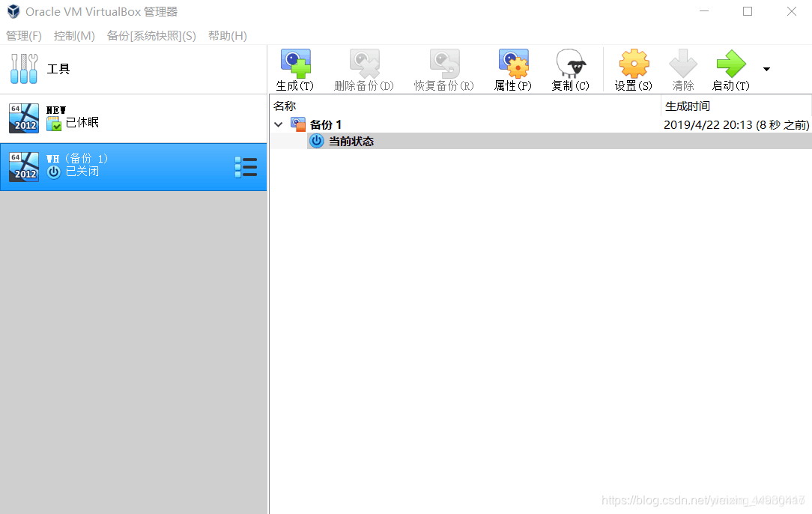Image resolution: width=812 pixels, height=514 pixels.
Task: Click the 清除 discard arrow icon
Action: tap(683, 63)
